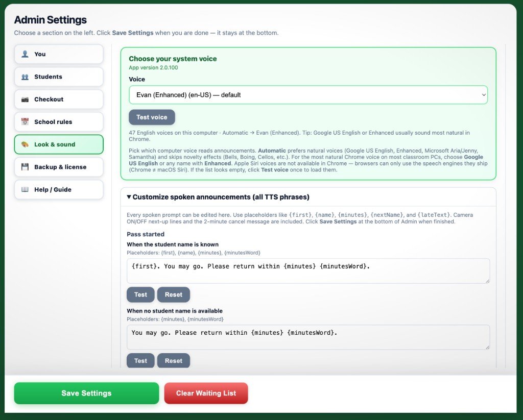The width and height of the screenshot is (523, 420).
Task: Click the palette icon for Look & sound
Action: pos(25,144)
